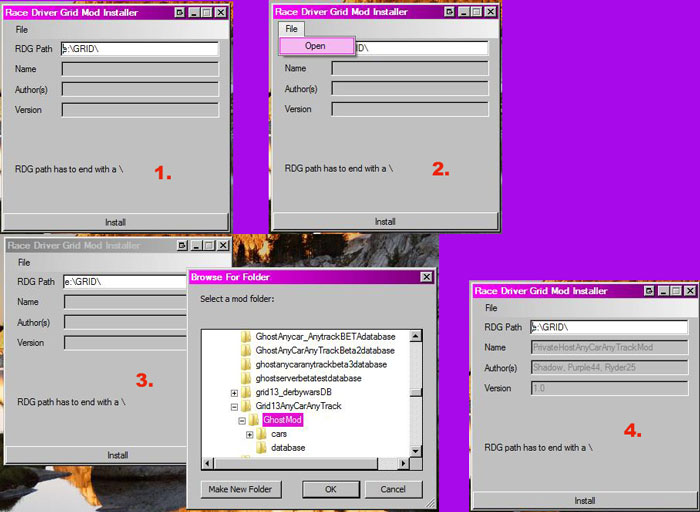Open File menu in installer window 3
This screenshot has height=512, width=700.
click(x=24, y=262)
